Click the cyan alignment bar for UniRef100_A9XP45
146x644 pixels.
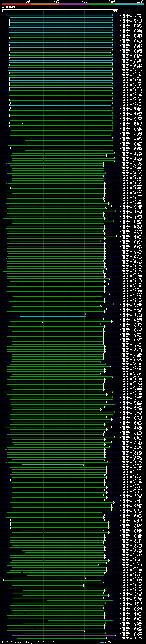[x=53, y=314]
